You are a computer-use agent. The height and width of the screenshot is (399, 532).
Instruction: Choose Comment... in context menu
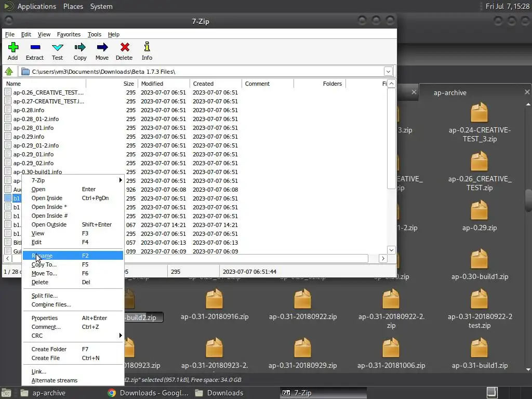(73, 327)
